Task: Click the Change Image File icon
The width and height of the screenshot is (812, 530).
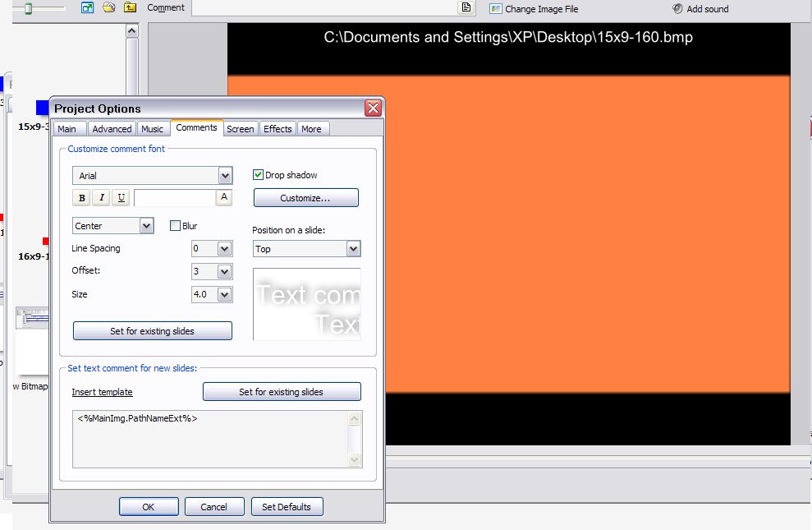Action: click(496, 9)
